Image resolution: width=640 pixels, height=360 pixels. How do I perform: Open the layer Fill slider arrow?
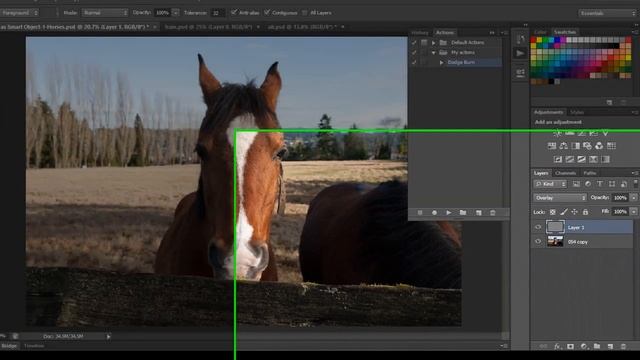634,211
